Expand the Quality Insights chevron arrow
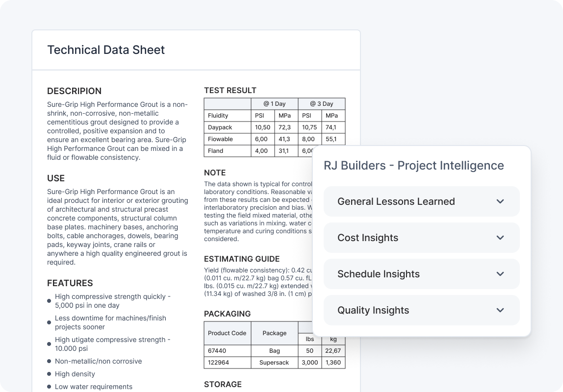 point(500,310)
